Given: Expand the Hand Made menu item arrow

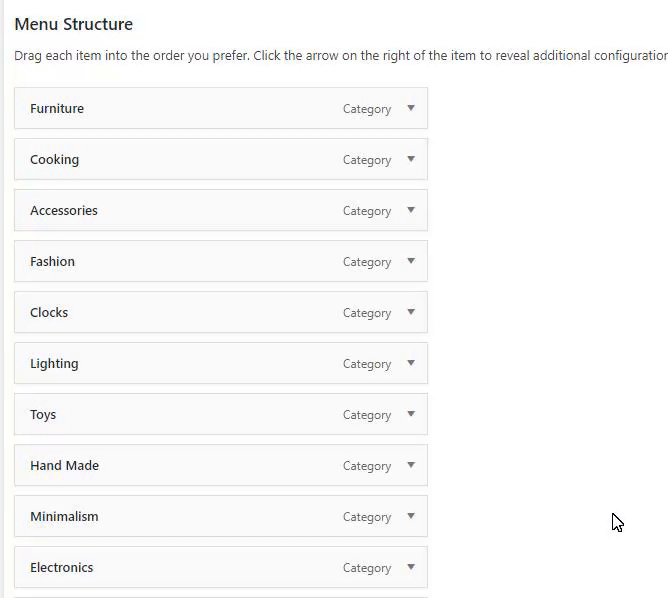Looking at the screenshot, I should (410, 465).
